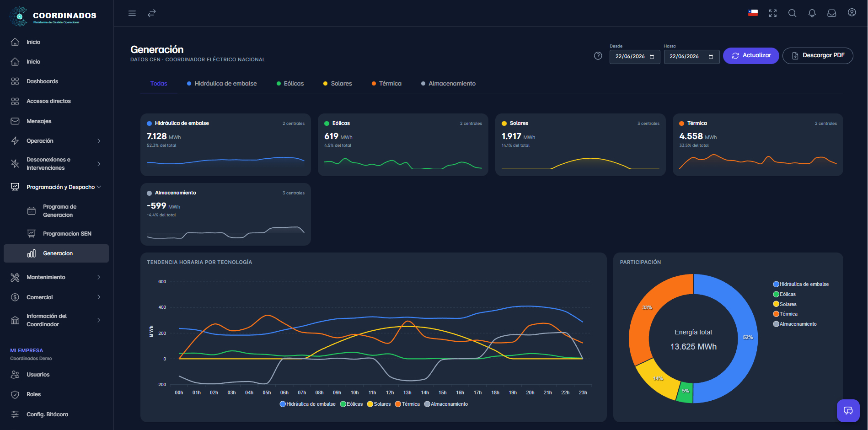
Task: Expand Información del Coordinador chevron
Action: [x=99, y=320]
